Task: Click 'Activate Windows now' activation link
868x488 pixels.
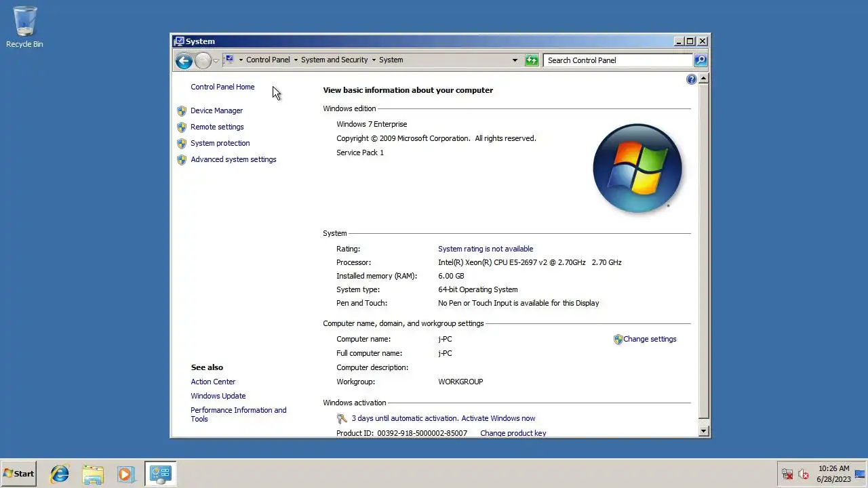Action: [498, 418]
